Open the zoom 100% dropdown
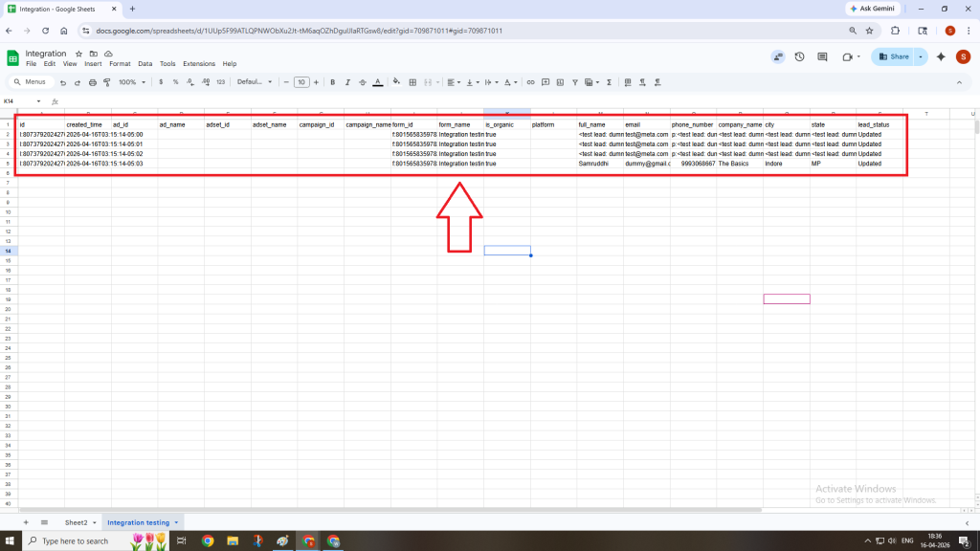Image resolution: width=980 pixels, height=551 pixels. [x=130, y=82]
